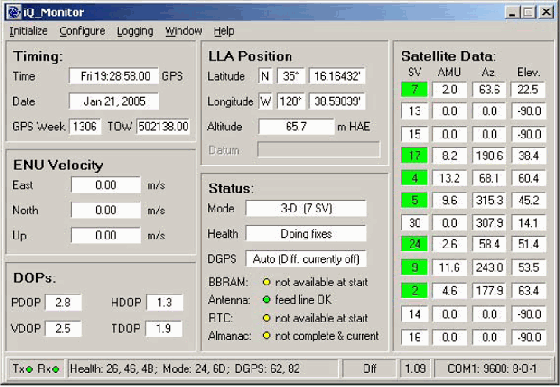Open the Configure menu
Viewport: 560px width, 387px height.
(82, 31)
